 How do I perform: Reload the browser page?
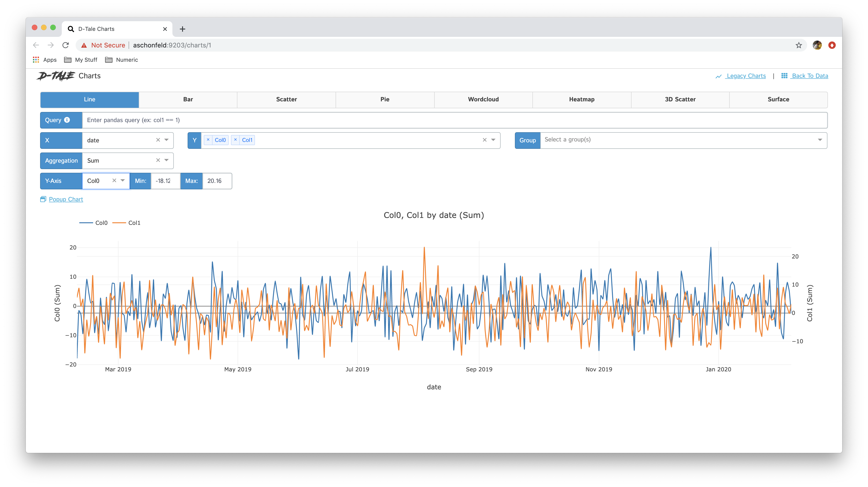[x=66, y=45]
